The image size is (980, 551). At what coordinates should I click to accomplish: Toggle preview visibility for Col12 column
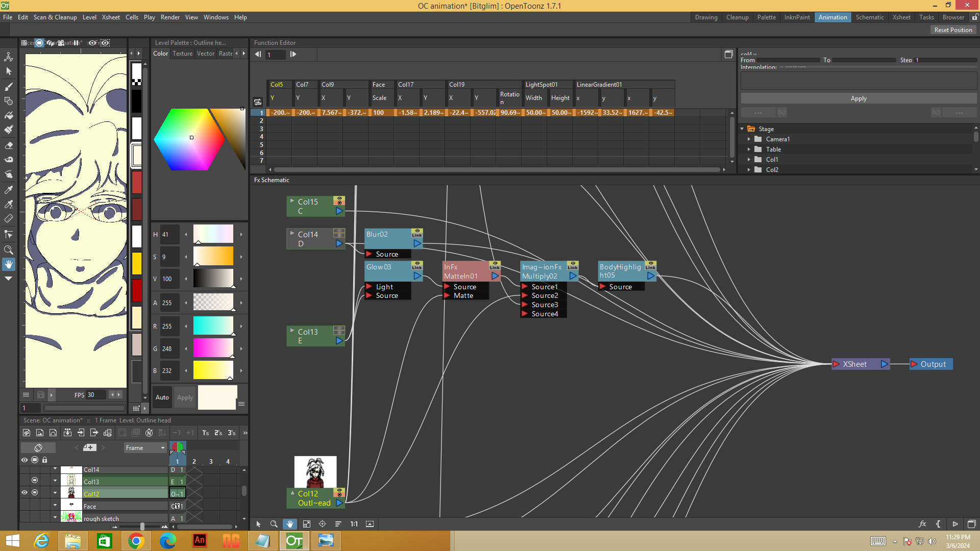(24, 493)
